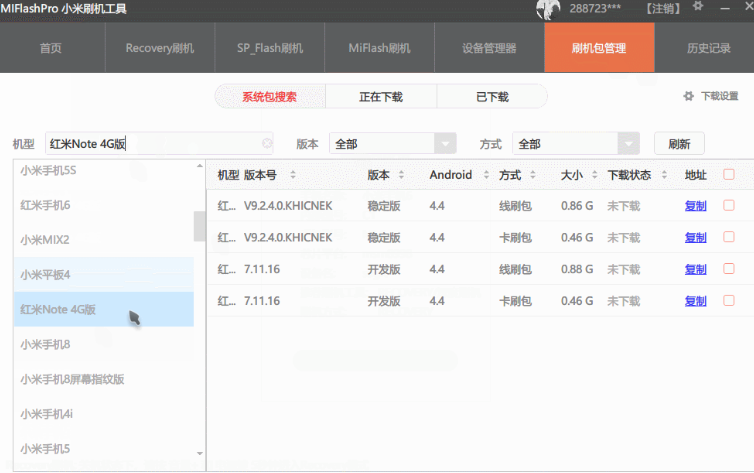Select 小米MIX2 in model list

[x=104, y=239]
